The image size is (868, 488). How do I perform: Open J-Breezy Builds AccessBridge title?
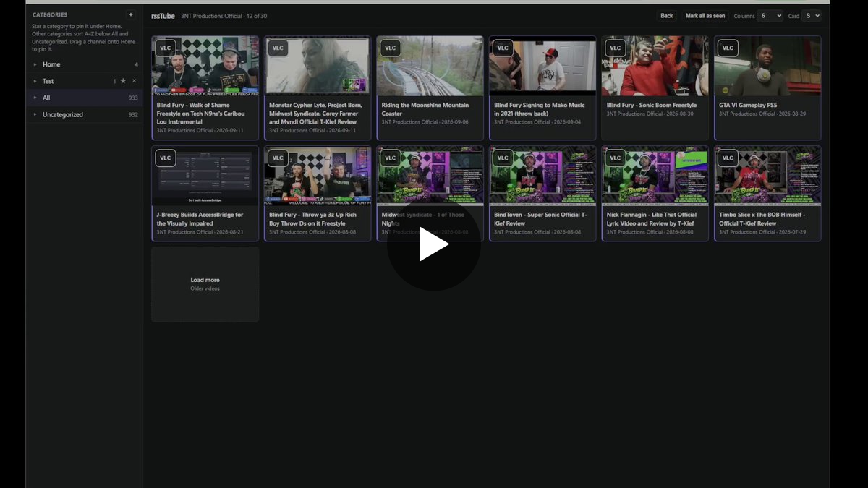coord(200,219)
